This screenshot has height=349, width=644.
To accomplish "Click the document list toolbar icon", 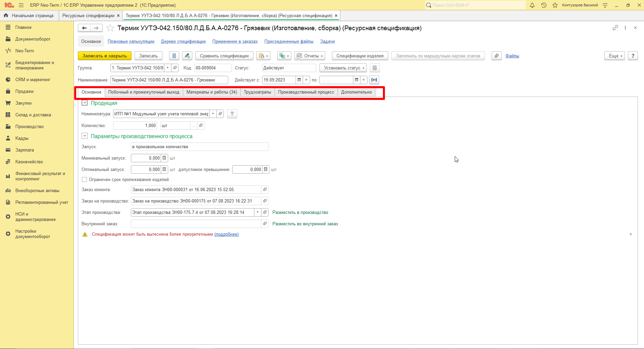I will pyautogui.click(x=174, y=56).
